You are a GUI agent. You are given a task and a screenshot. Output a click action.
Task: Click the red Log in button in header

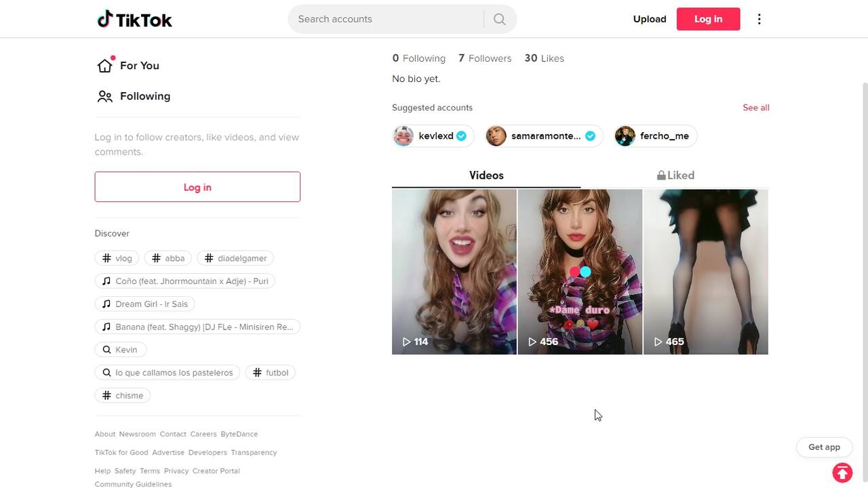point(708,19)
